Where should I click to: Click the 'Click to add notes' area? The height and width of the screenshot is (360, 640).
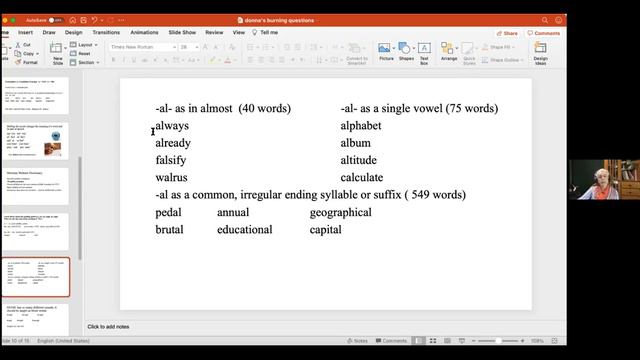(108, 327)
